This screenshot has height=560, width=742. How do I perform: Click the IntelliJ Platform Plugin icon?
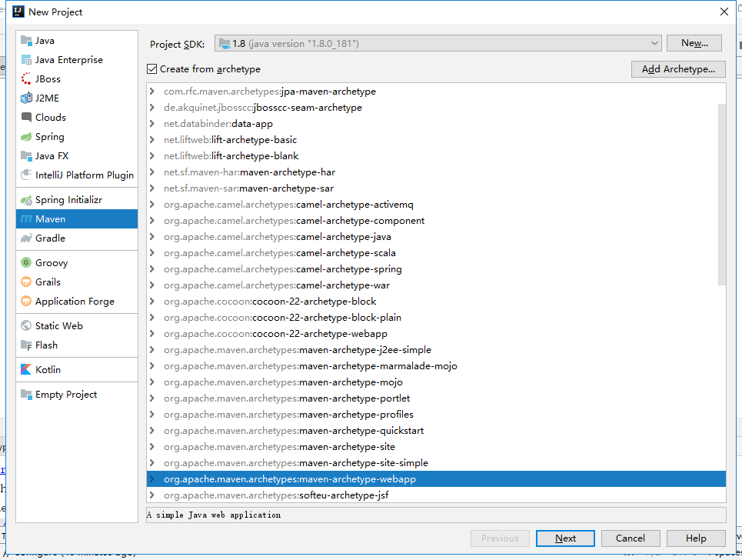click(x=26, y=175)
